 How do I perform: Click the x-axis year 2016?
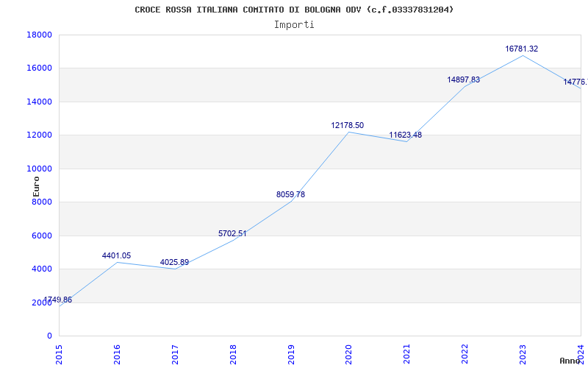(x=117, y=354)
